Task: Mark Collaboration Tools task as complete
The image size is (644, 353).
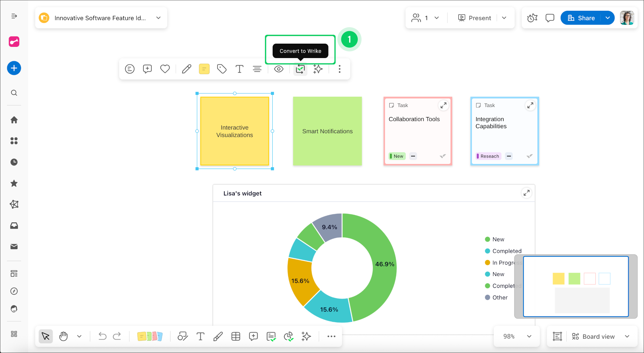Action: tap(443, 156)
